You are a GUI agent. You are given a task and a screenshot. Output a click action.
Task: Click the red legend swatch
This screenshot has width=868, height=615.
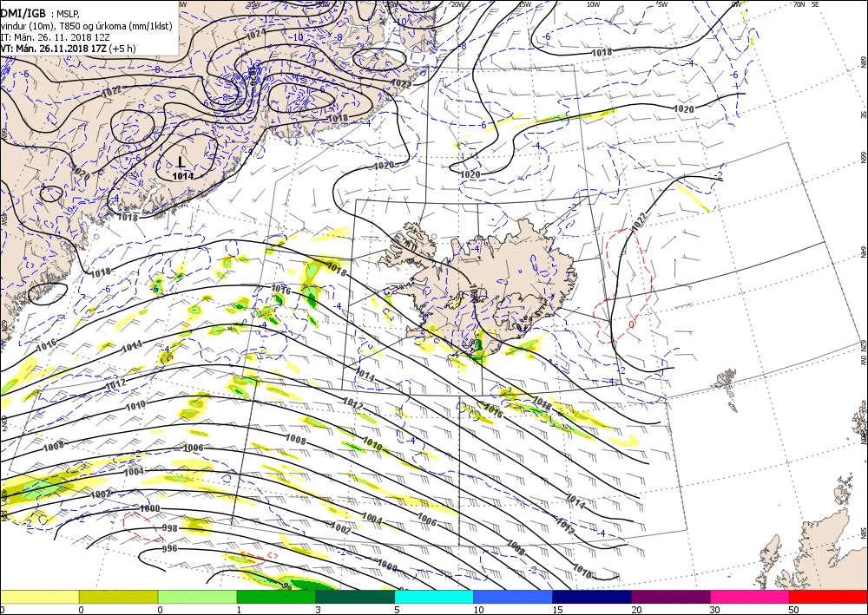coord(828,597)
